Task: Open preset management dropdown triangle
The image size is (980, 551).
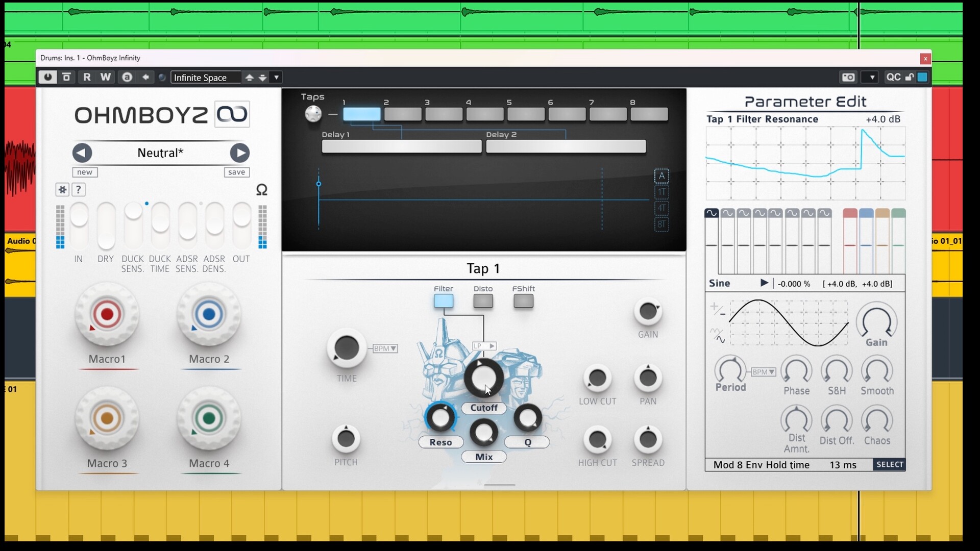Action: (x=276, y=78)
